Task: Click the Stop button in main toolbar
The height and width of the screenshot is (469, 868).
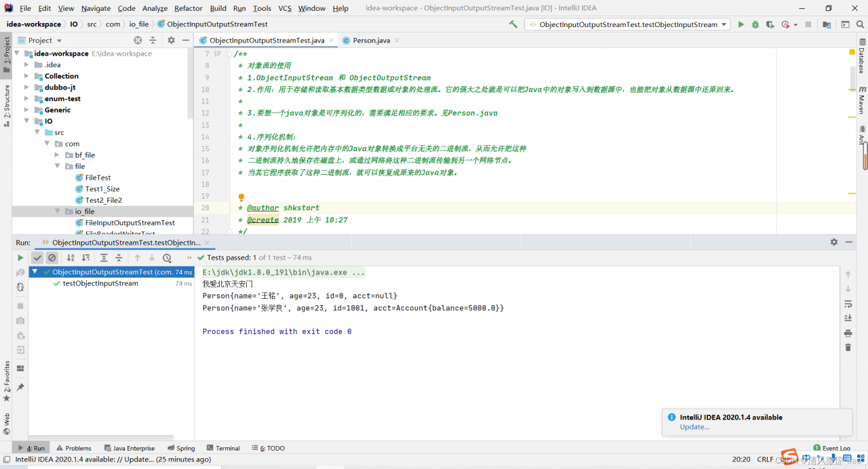Action: pyautogui.click(x=808, y=24)
